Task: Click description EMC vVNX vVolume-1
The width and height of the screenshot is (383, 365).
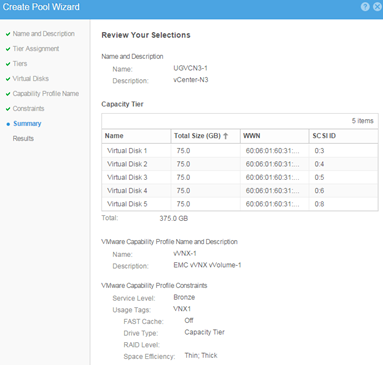Action: click(207, 265)
